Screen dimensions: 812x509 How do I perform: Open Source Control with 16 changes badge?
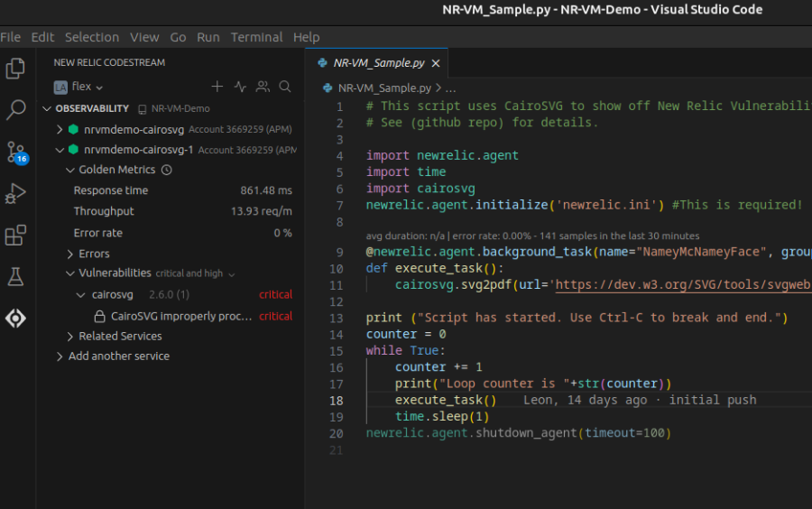15,153
